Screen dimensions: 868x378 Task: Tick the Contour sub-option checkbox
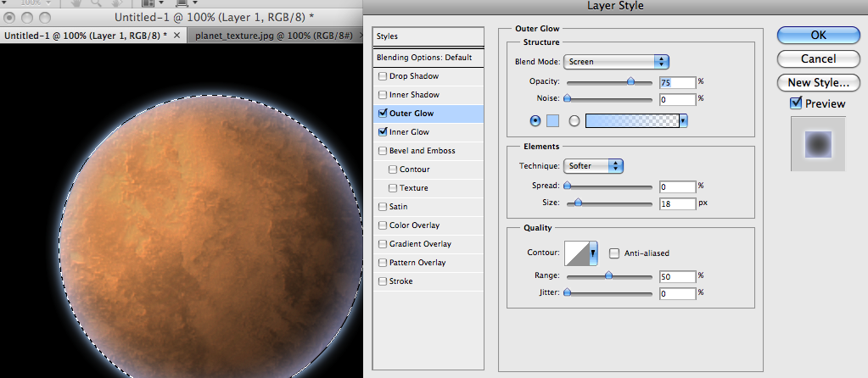tap(393, 170)
